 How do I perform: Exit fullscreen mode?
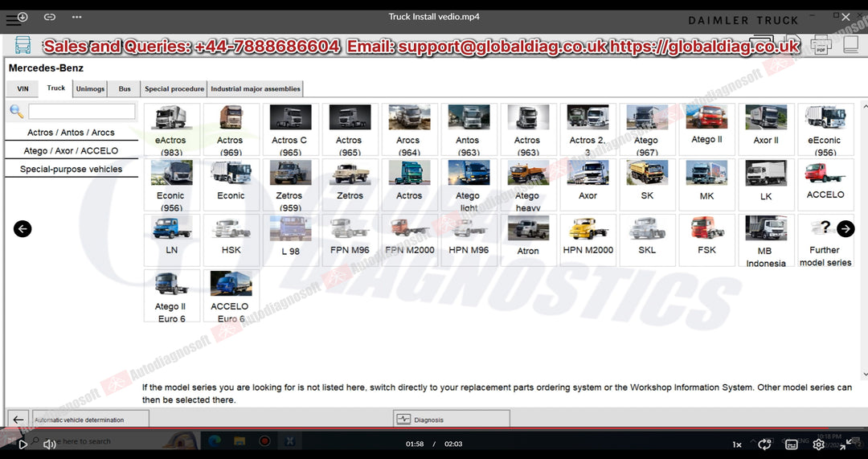coord(845,444)
